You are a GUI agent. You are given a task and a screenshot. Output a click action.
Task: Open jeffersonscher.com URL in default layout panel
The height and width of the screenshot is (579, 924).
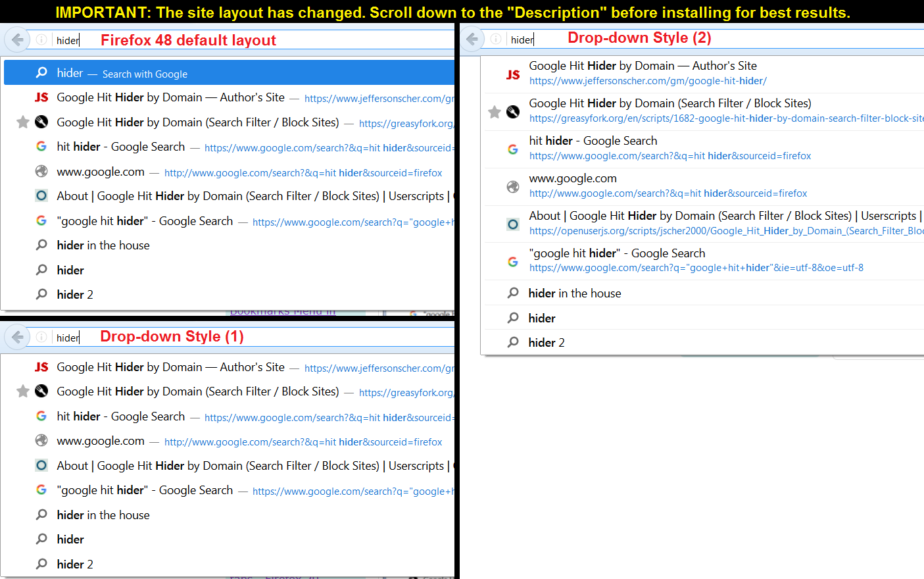point(379,99)
